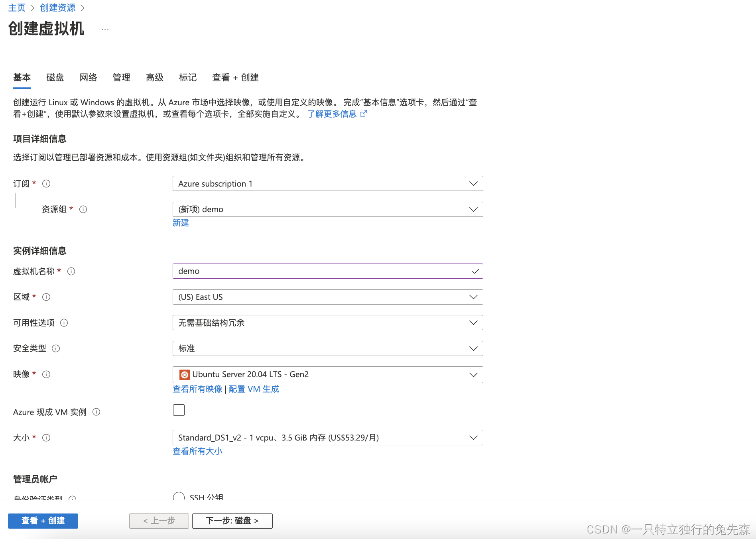
Task: Expand the 映像 dropdown Ubuntu Server 20.04
Action: tap(328, 375)
